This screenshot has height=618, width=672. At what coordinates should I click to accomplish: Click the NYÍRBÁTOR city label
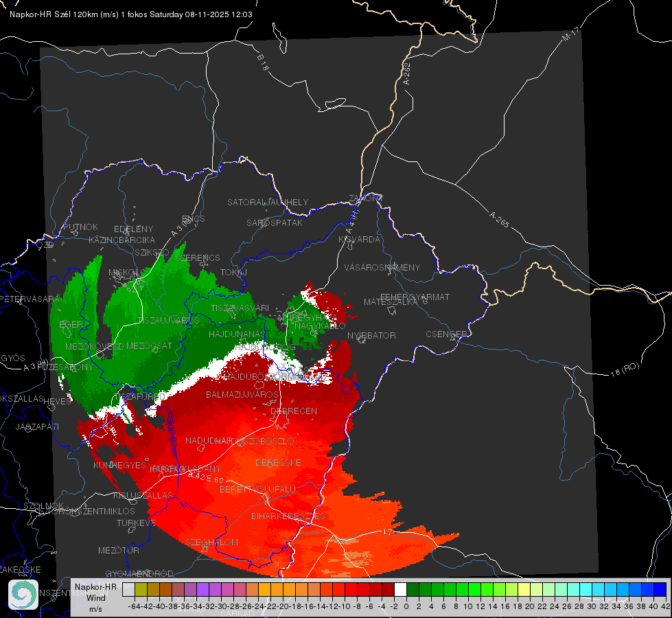(x=371, y=335)
